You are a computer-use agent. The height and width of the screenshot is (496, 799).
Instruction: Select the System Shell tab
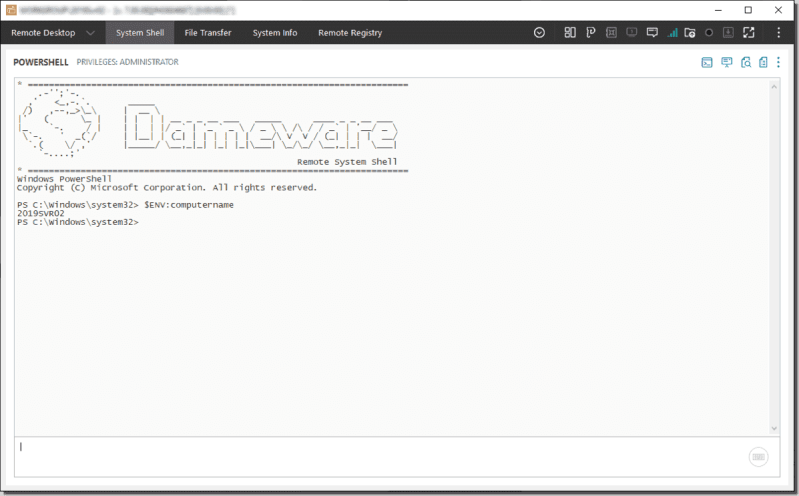(140, 33)
